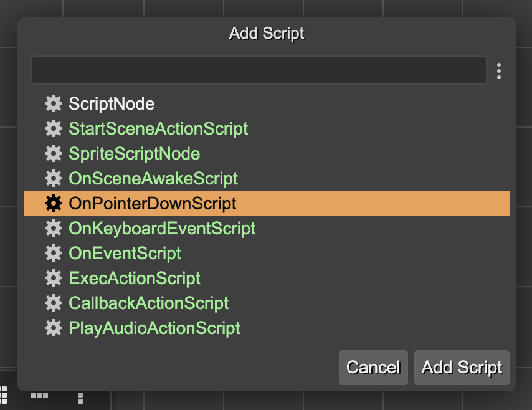
Task: Click the gear icon beside StartSceneActionScript
Action: tap(54, 128)
